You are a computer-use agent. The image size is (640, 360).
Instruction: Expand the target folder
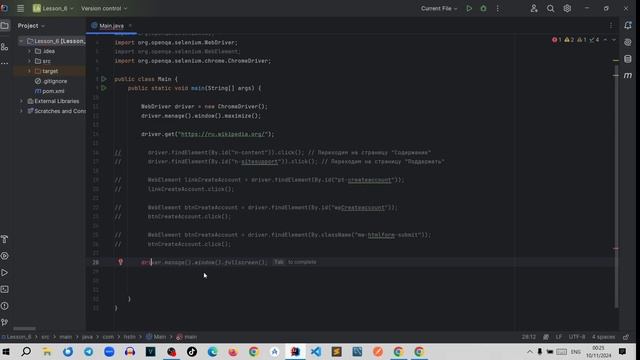click(29, 71)
